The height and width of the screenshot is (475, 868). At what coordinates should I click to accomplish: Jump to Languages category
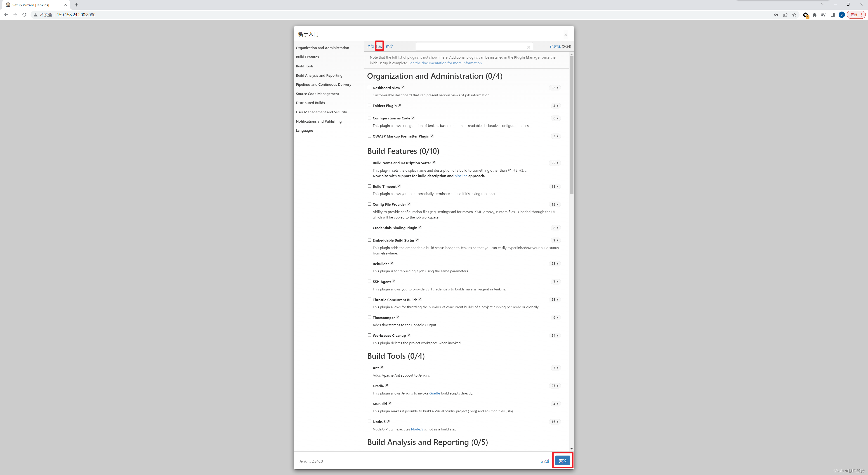[305, 131]
